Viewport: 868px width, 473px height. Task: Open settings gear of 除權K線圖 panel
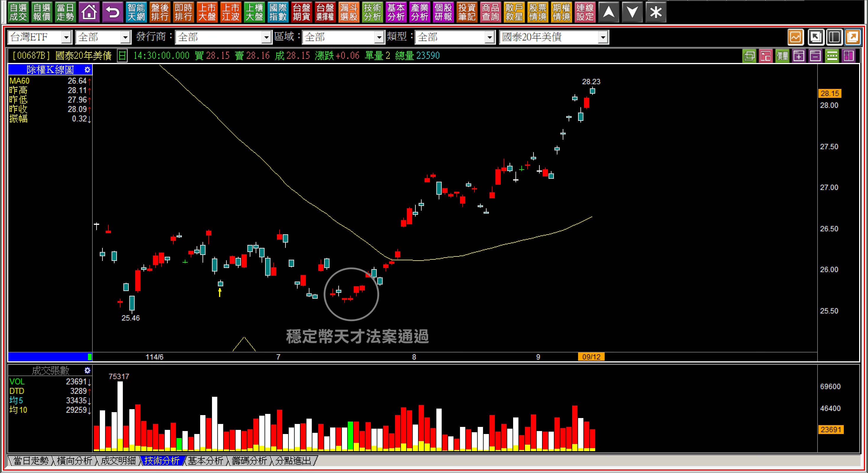point(87,70)
